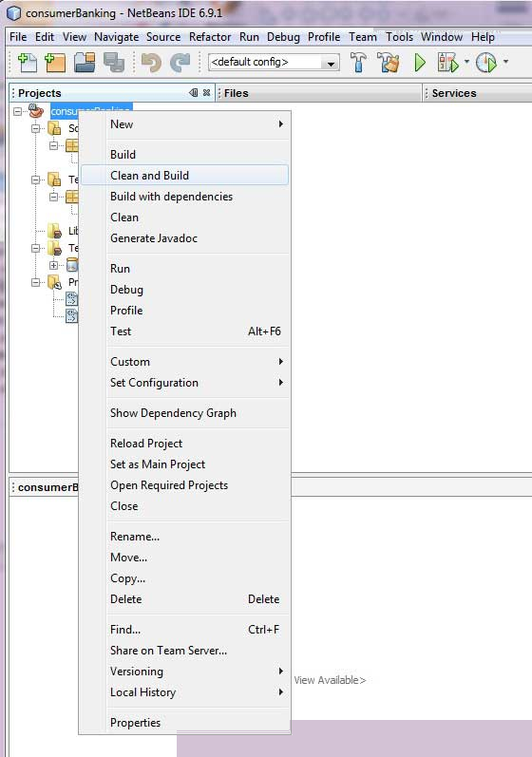Screen dimensions: 532x757
Task: Open Properties from the context menu
Action: click(185, 722)
